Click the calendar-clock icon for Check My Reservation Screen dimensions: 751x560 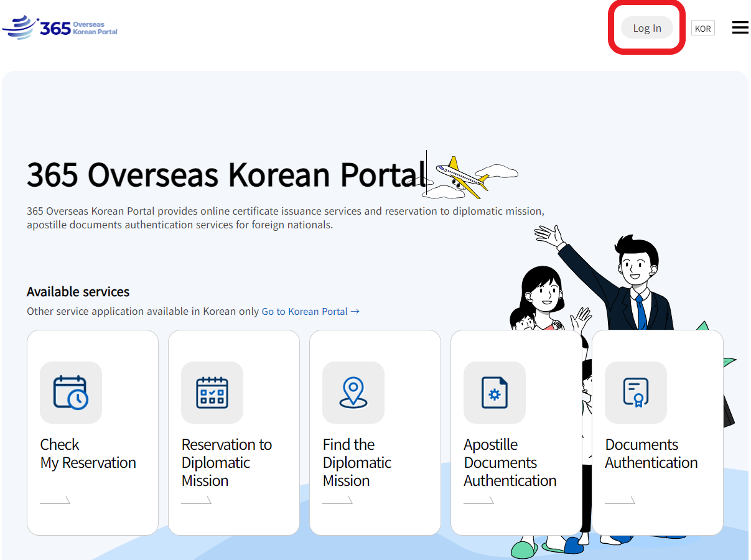click(71, 393)
